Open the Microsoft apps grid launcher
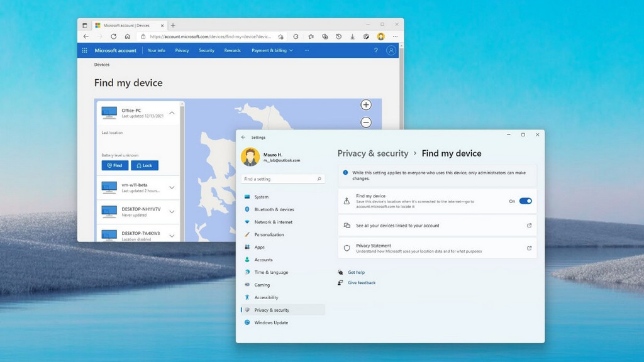 click(85, 50)
